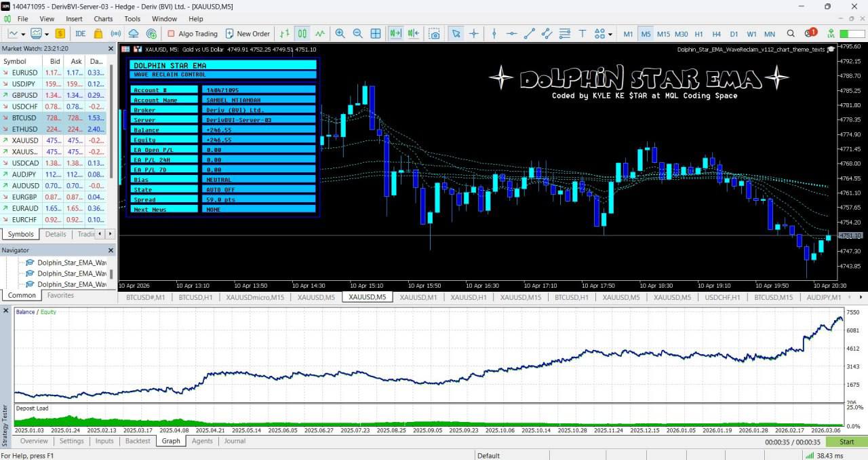Viewport: 868px width, 460px height.
Task: Select the M30 timeframe
Action: [682, 33]
